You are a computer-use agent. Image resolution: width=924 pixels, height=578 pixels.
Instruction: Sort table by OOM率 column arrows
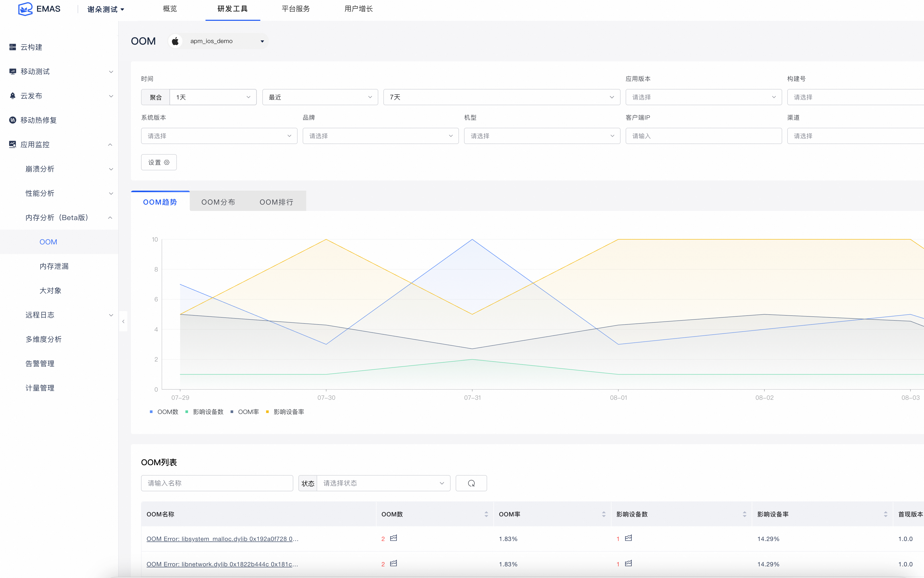pos(604,514)
